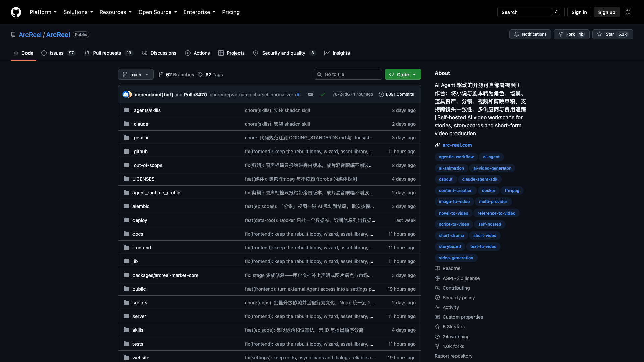
Task: Click green check status icon for latest commit
Action: (x=322, y=94)
